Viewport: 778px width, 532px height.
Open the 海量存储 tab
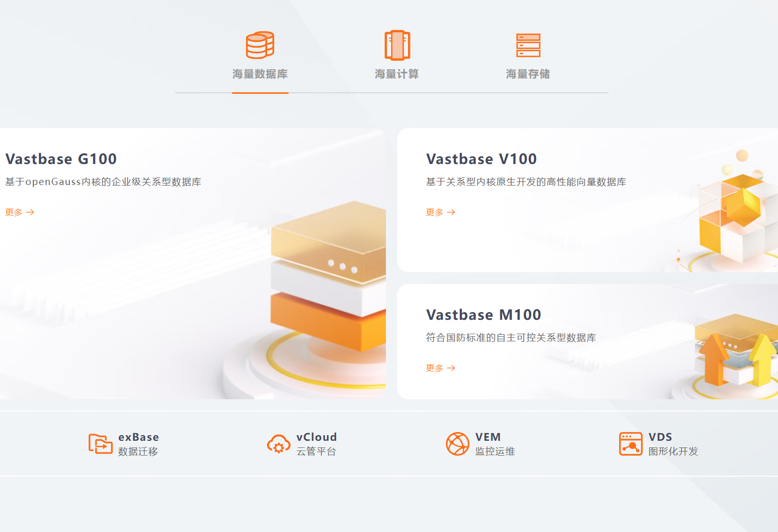(528, 74)
